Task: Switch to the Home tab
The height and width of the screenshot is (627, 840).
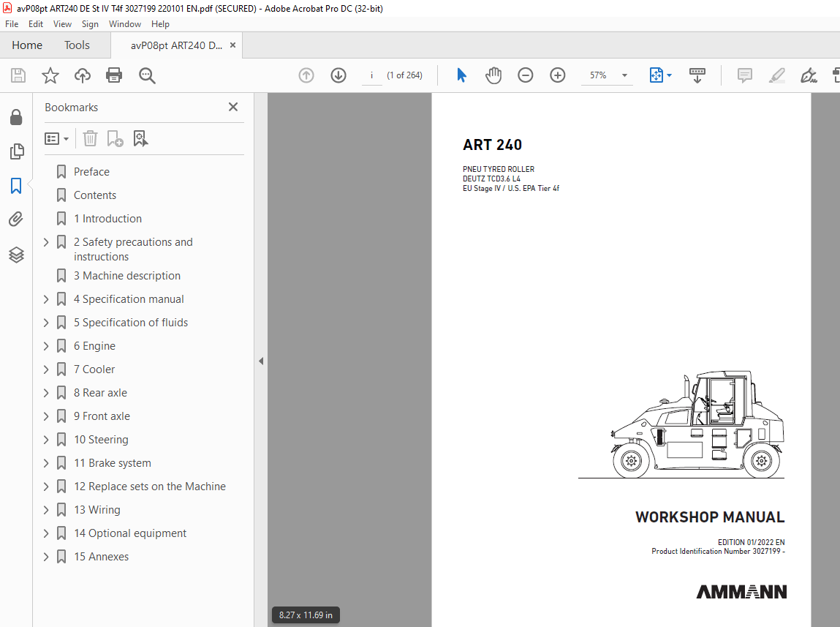Action: click(27, 45)
